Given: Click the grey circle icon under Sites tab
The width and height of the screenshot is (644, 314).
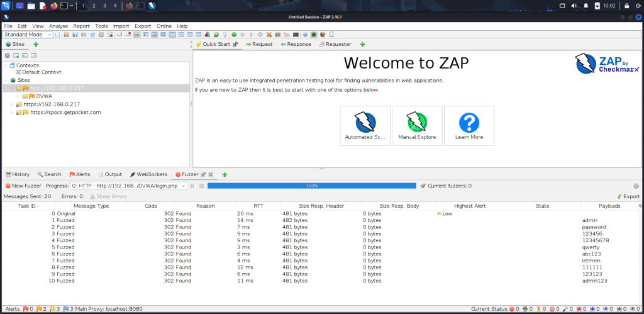Looking at the screenshot, I should [8, 55].
